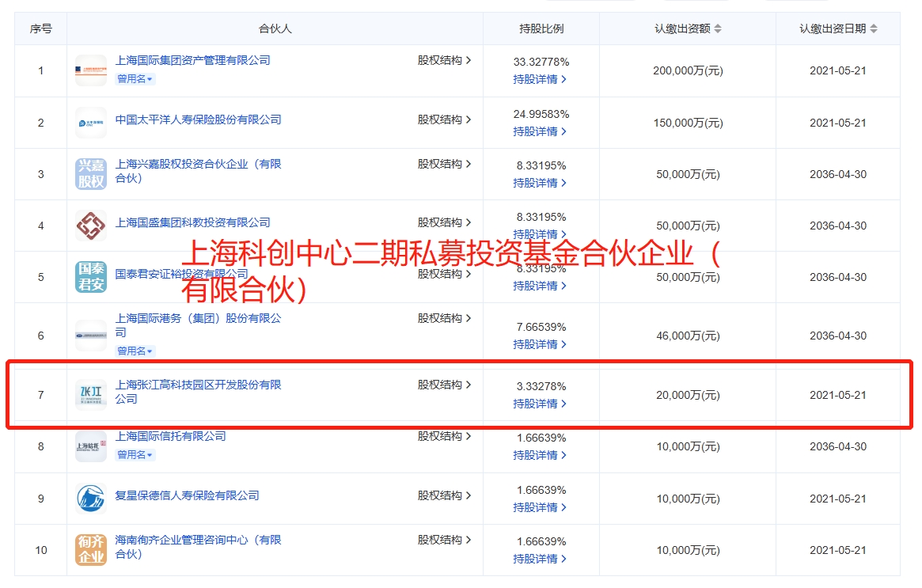Click the 复星保德信 logo icon
Image resolution: width=922 pixels, height=588 pixels.
pyautogui.click(x=91, y=498)
